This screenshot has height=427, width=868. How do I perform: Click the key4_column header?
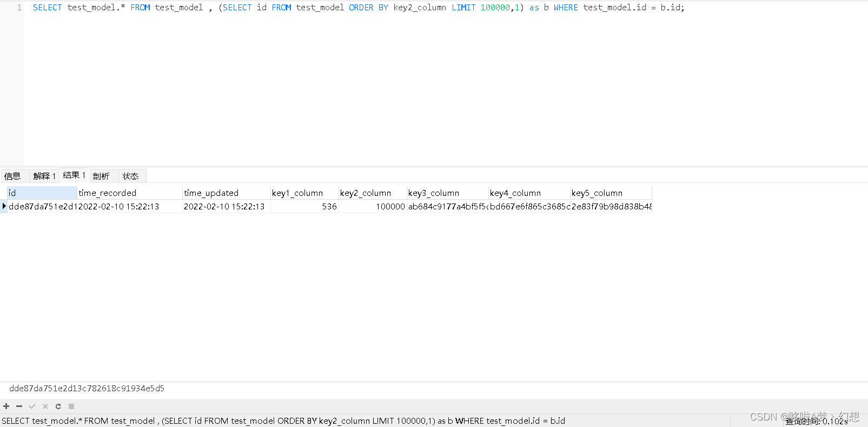click(529, 193)
